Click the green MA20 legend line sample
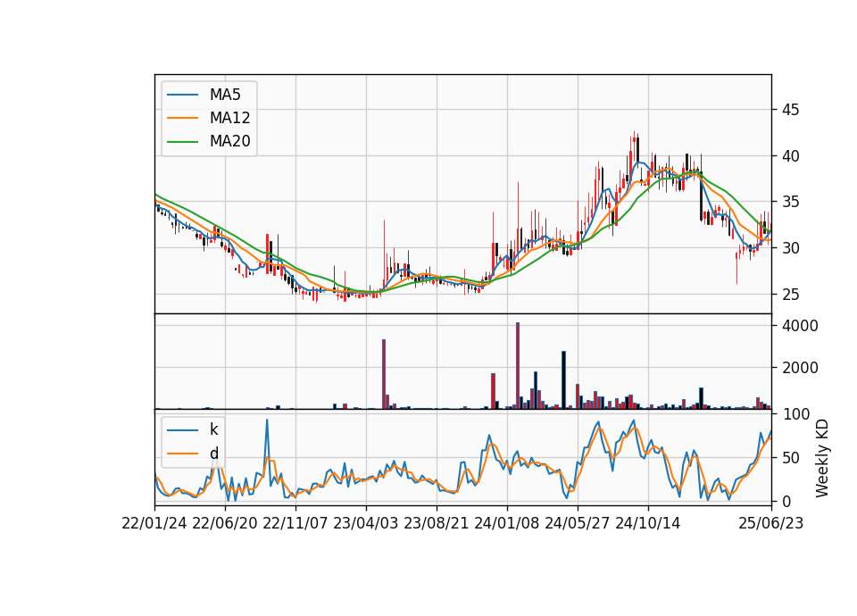857x616 pixels. click(x=182, y=141)
